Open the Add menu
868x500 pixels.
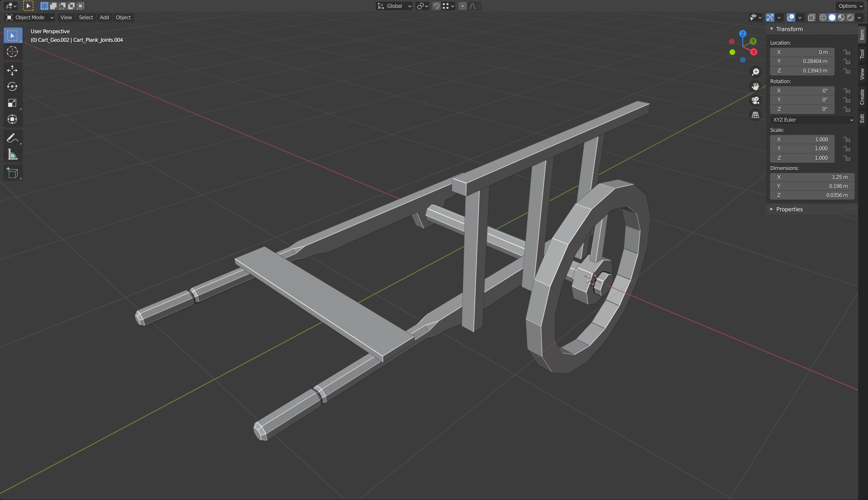pos(104,18)
